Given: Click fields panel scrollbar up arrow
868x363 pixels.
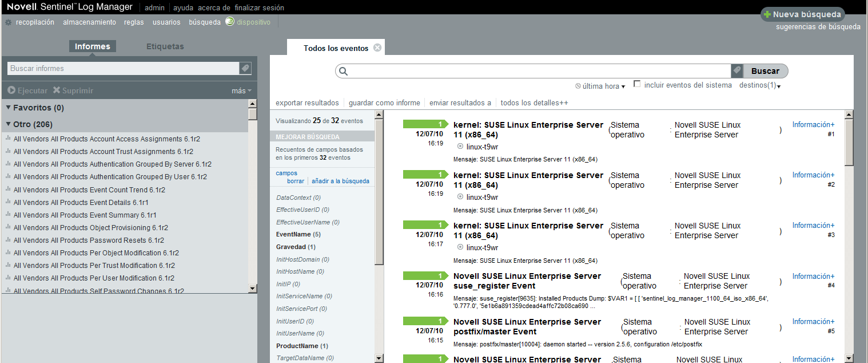Looking at the screenshot, I should (379, 115).
